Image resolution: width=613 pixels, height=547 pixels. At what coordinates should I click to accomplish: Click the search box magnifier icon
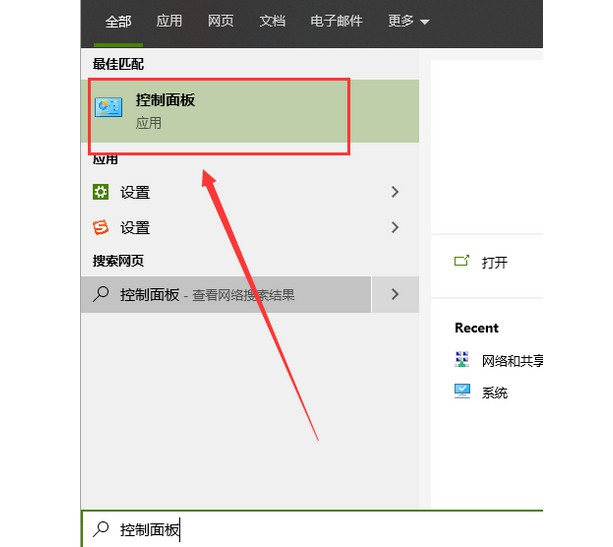(x=101, y=529)
